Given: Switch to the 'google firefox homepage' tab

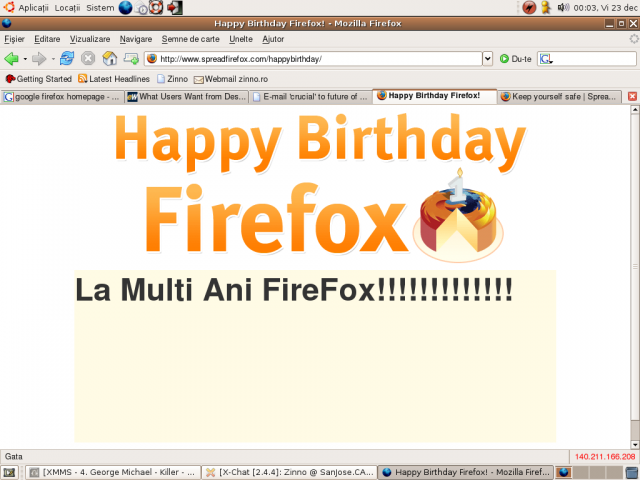Looking at the screenshot, I should point(62,96).
